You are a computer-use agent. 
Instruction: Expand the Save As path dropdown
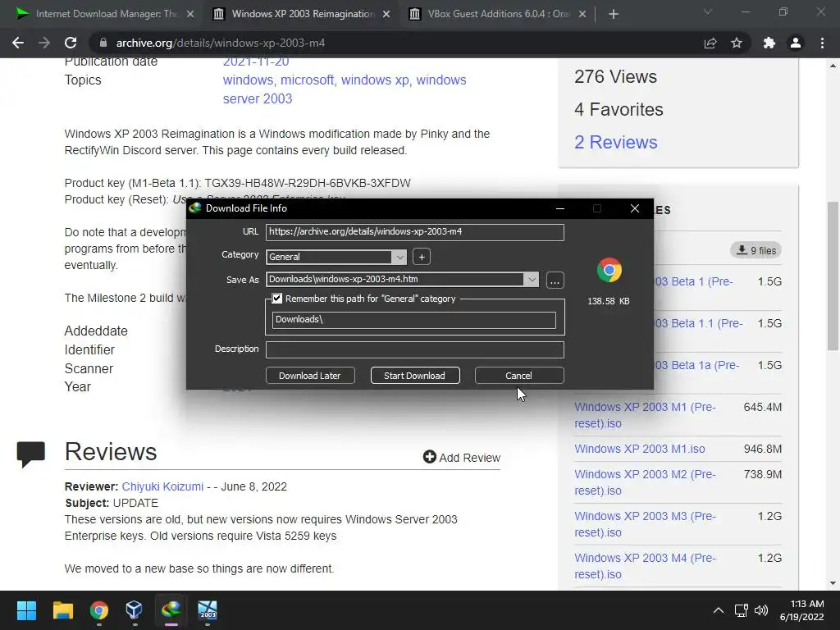tap(532, 279)
